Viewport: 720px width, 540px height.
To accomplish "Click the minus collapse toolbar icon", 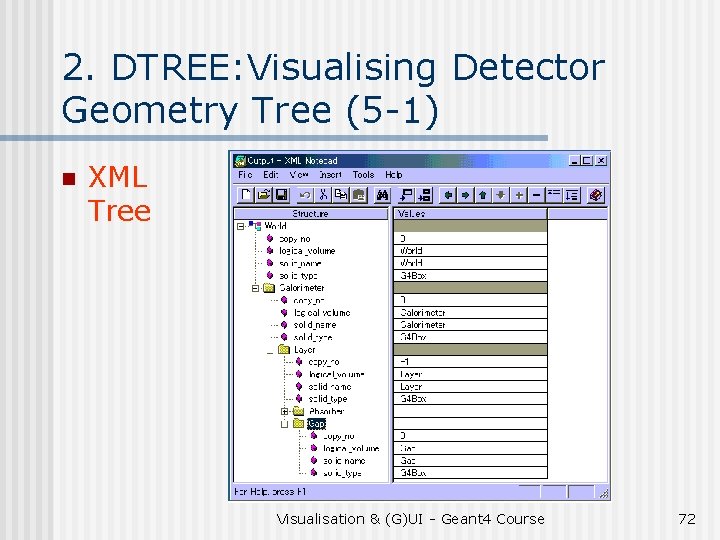I will point(536,195).
